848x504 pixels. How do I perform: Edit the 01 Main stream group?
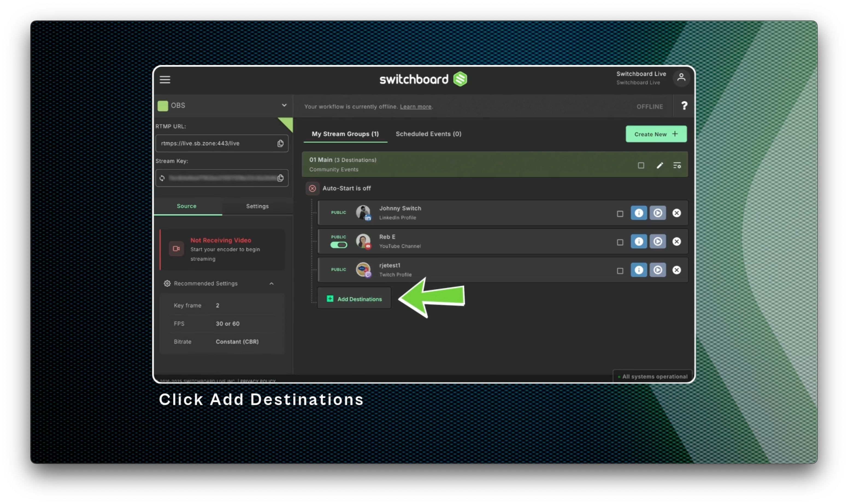[x=659, y=165]
